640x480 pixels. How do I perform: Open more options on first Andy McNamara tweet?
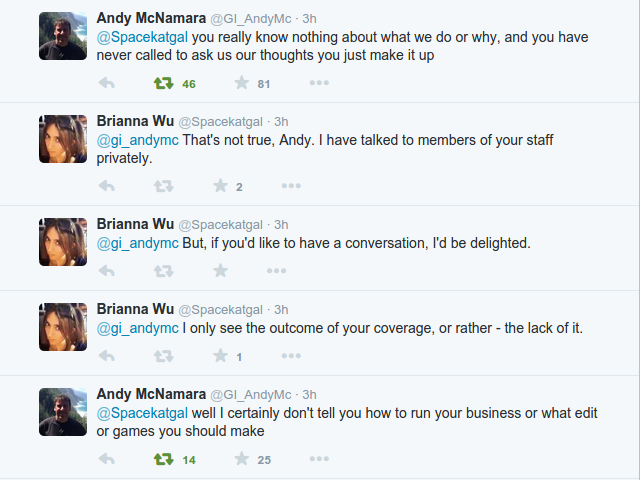(319, 83)
